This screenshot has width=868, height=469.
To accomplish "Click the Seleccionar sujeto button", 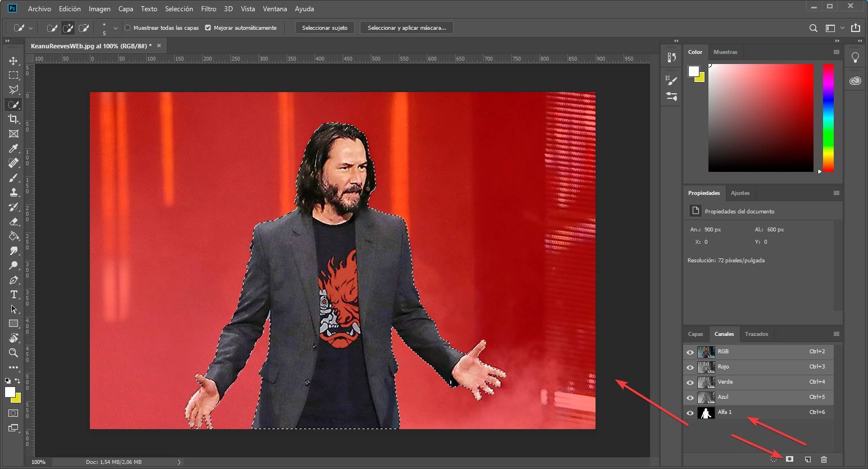I will (324, 28).
